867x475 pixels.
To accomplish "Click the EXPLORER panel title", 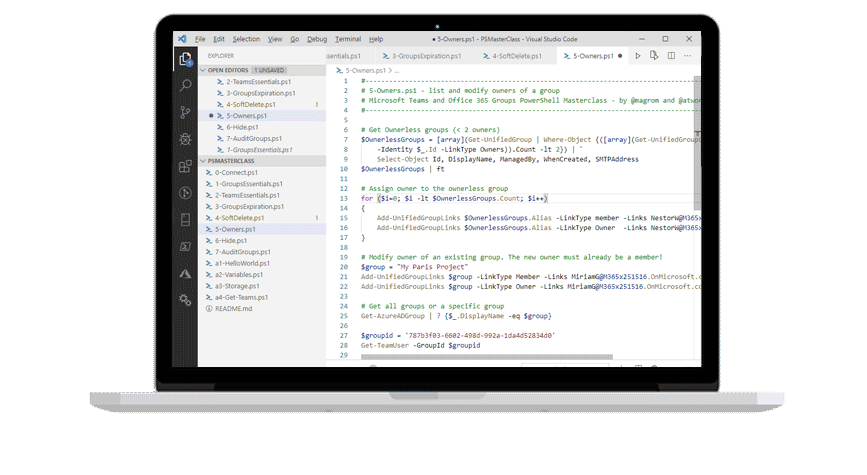I will (x=221, y=56).
